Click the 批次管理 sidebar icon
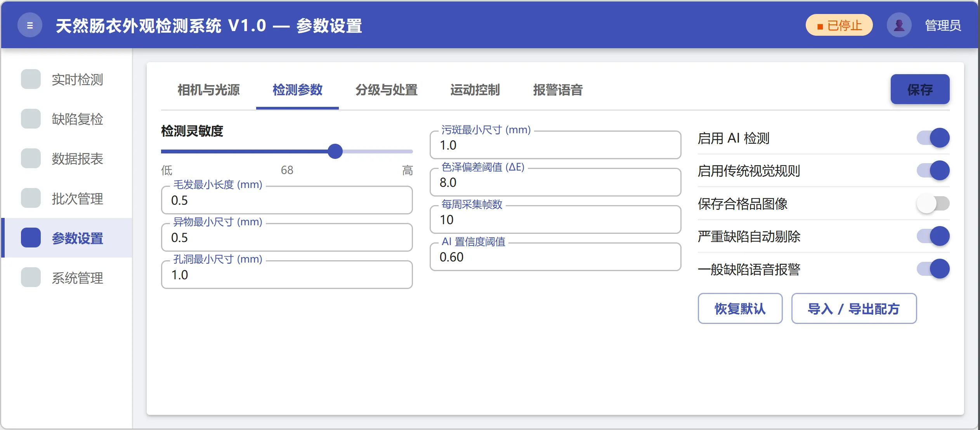980x430 pixels. tap(31, 198)
